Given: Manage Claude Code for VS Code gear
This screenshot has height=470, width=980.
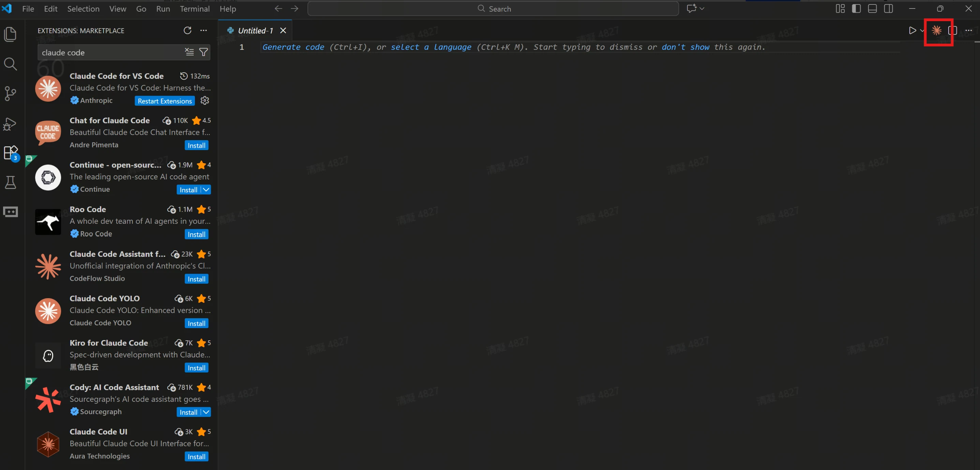Looking at the screenshot, I should point(205,101).
